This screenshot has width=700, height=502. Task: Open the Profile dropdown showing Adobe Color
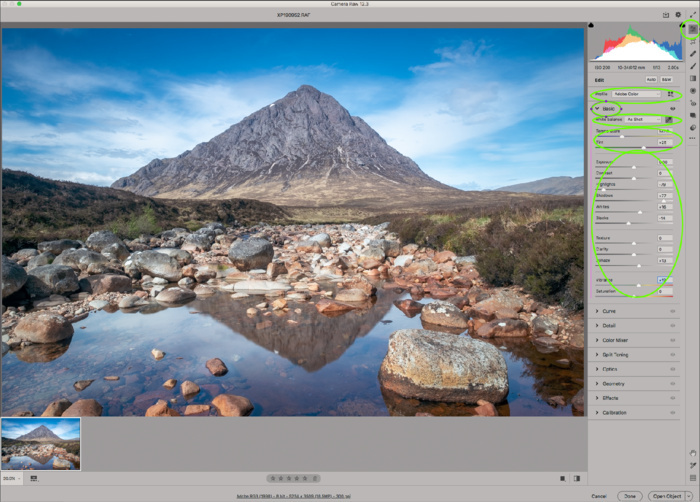tap(637, 93)
